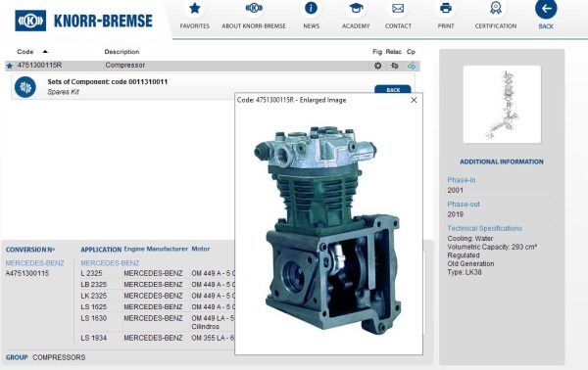The height and width of the screenshot is (370, 588).
Task: Click the NEWS label
Action: [x=312, y=26]
